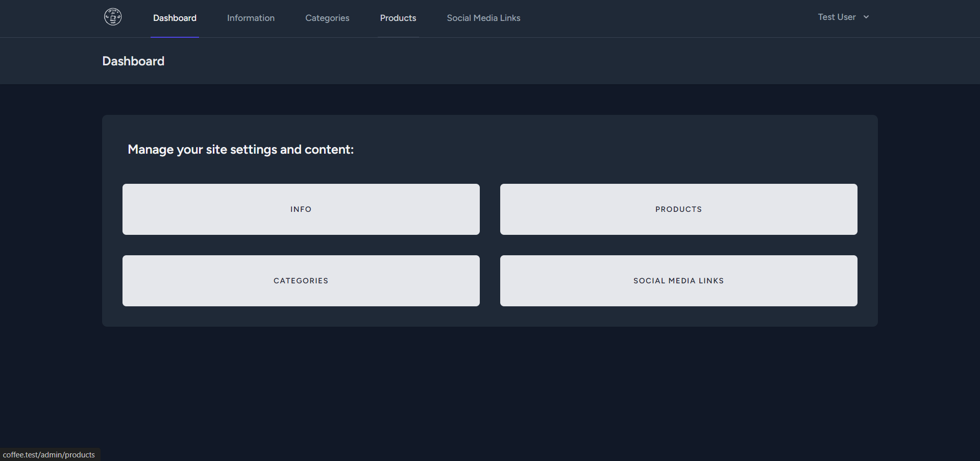Click empty space between CATEGORIES and SOCIAL MEDIA LINKS

tap(490, 281)
